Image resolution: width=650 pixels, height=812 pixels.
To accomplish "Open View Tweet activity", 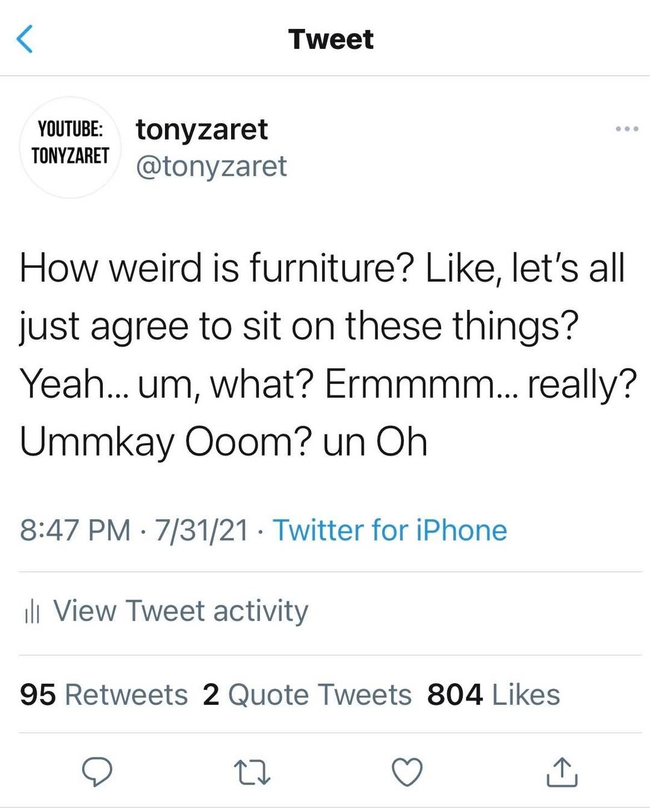I will pyautogui.click(x=181, y=611).
